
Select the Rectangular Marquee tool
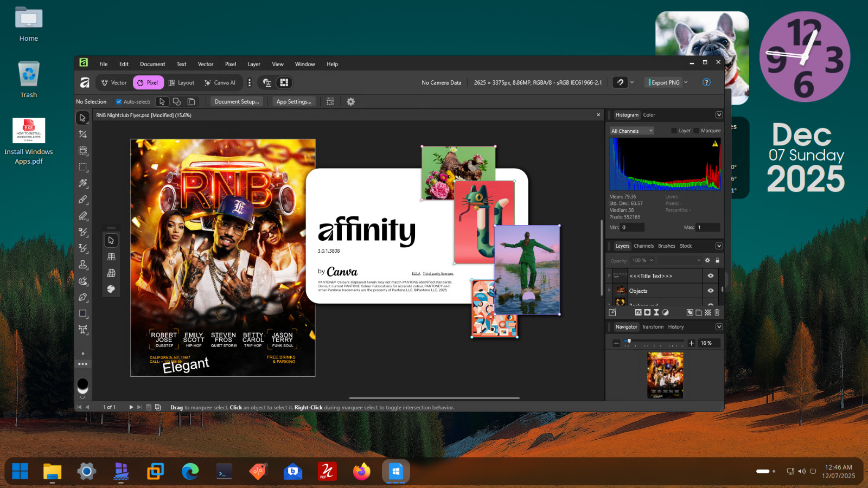[82, 167]
